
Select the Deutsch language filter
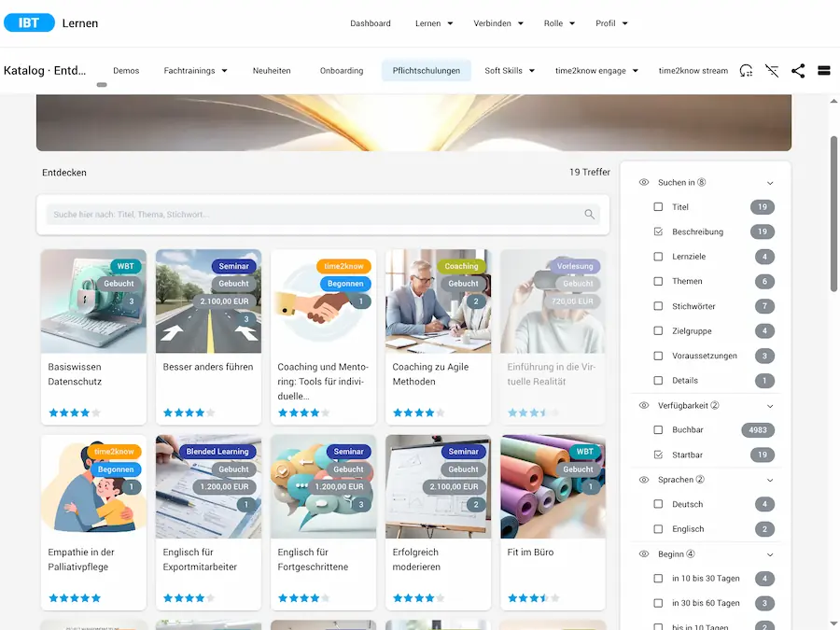[658, 504]
